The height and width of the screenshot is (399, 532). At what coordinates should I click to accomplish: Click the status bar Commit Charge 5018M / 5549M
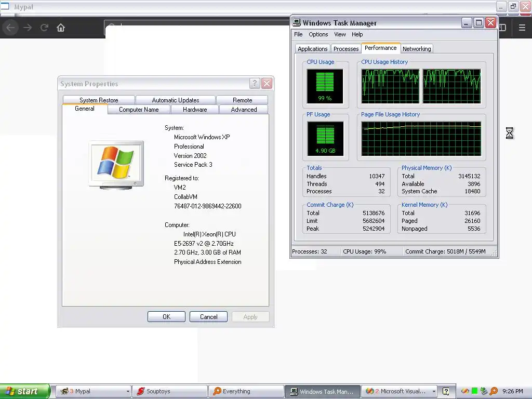coord(445,251)
